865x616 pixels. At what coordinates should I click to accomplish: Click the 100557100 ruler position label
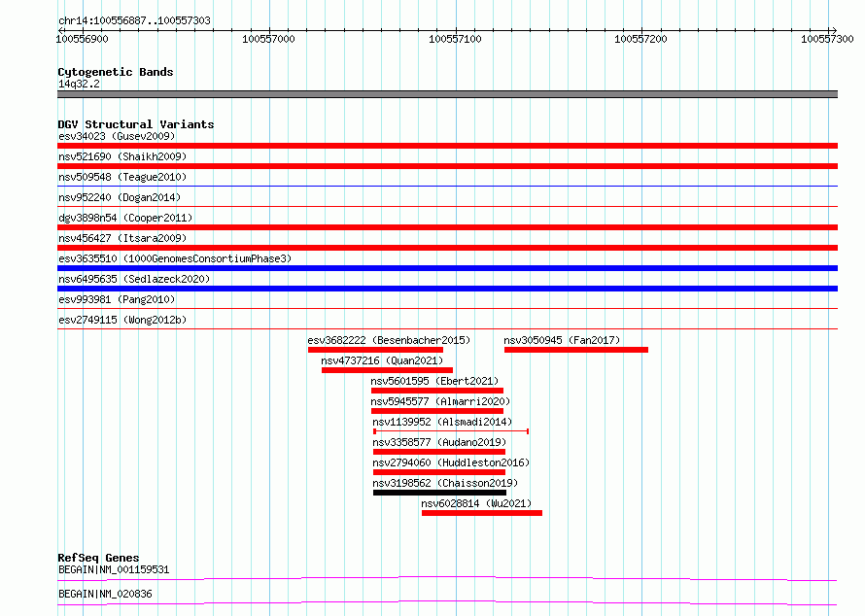[455, 39]
